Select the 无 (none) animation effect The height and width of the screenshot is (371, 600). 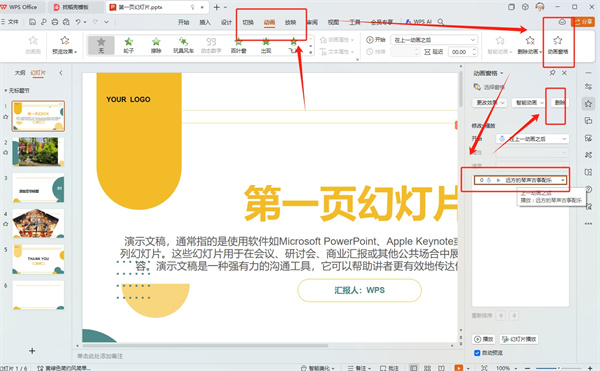tap(101, 45)
